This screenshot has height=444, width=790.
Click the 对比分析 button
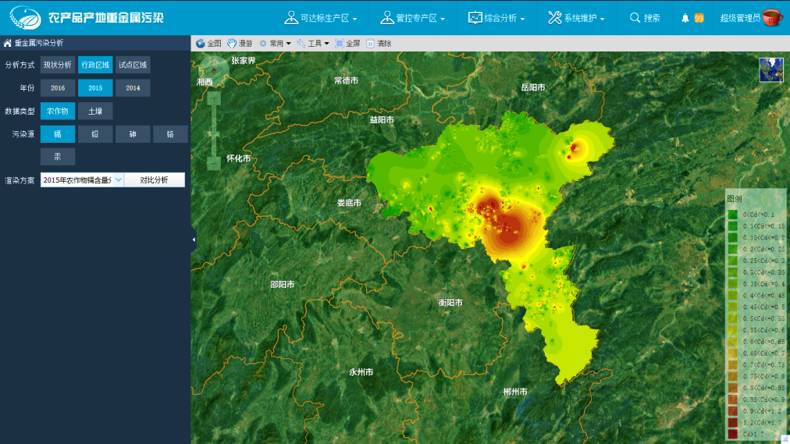(154, 180)
